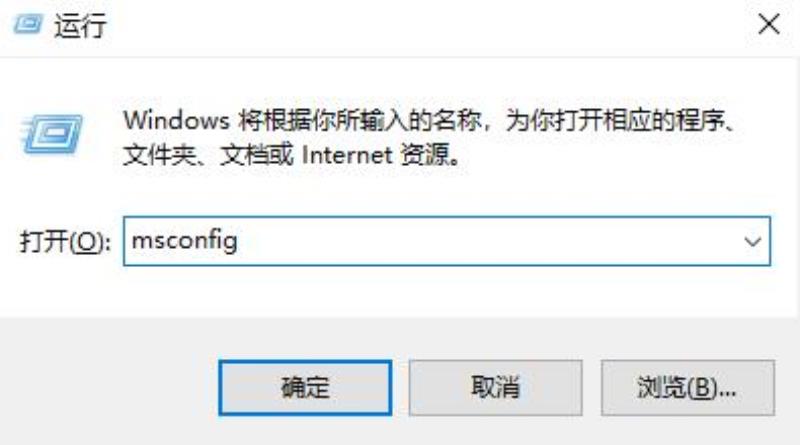The image size is (800, 445).
Task: Click the small Run icon in title bar
Action: click(27, 23)
